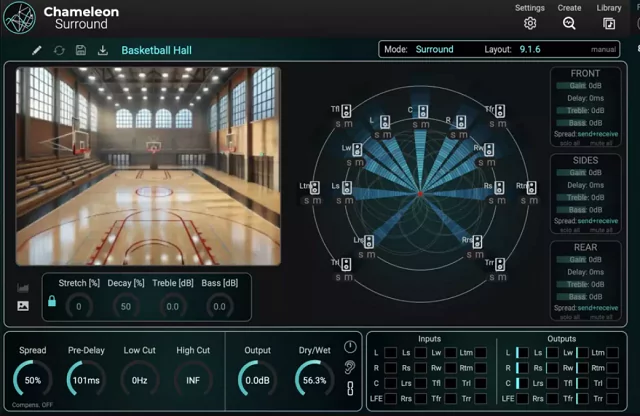Image resolution: width=640 pixels, height=416 pixels.
Task: Select the Rrs speaker icon
Action: (x=477, y=242)
